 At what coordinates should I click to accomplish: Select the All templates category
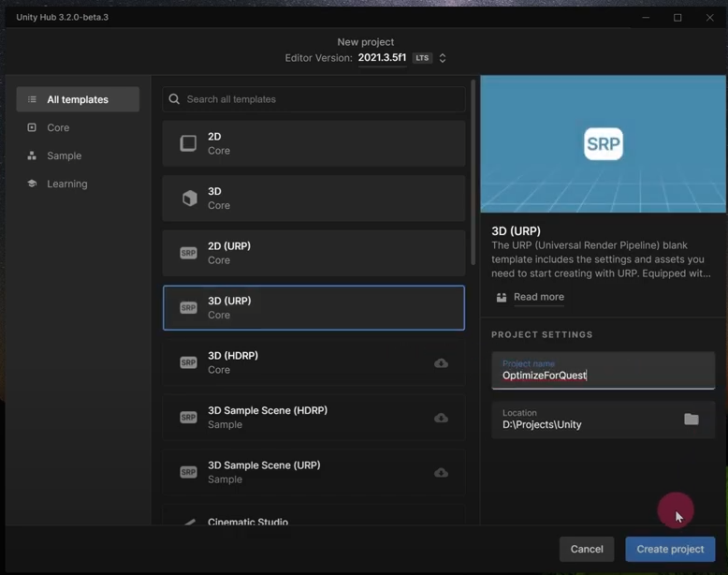pos(78,99)
